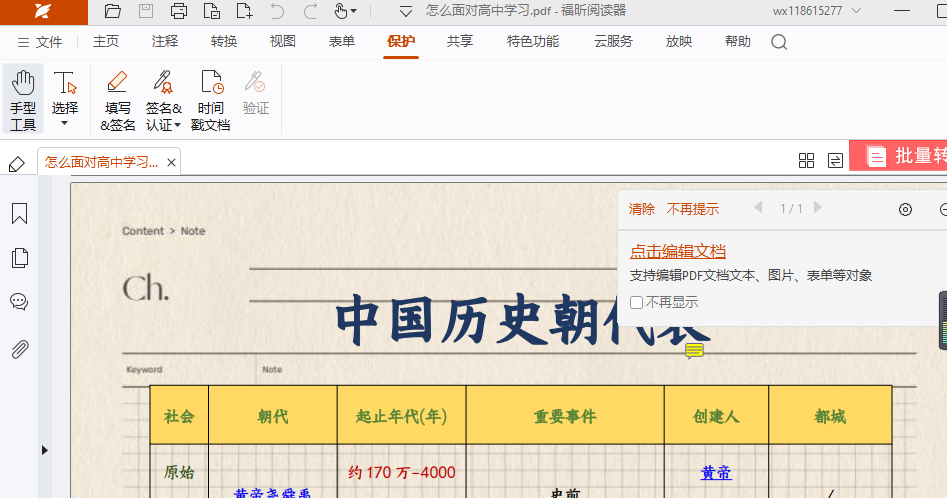Open the Comments panel in the sidebar
This screenshot has height=498, width=947.
[19, 302]
